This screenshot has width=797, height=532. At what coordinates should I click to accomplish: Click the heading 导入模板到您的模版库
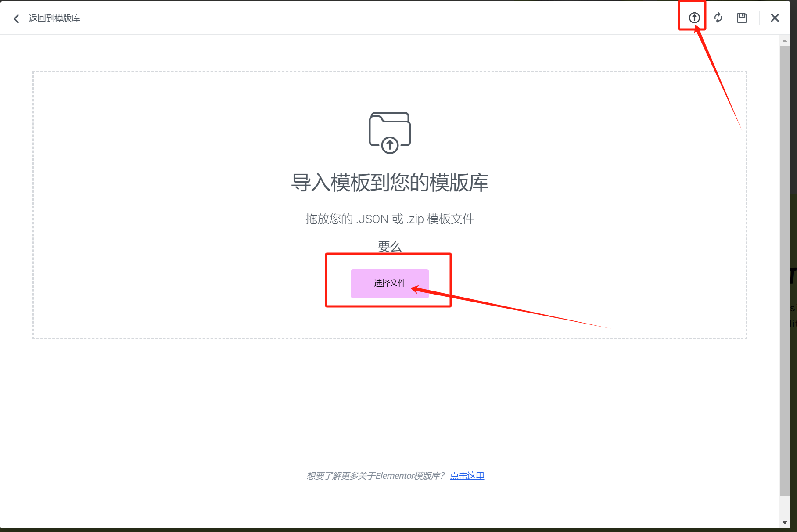(390, 182)
